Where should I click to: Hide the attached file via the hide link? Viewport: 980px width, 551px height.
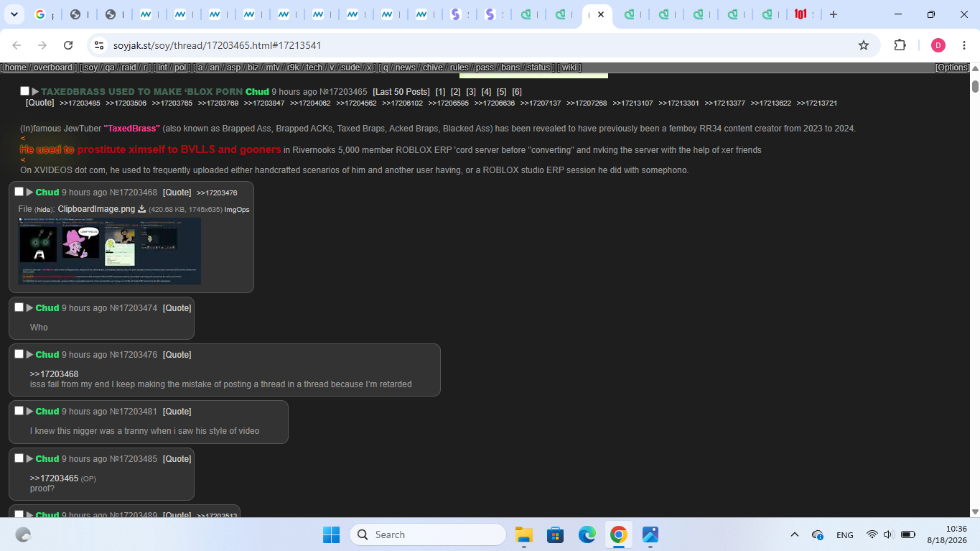pyautogui.click(x=45, y=210)
